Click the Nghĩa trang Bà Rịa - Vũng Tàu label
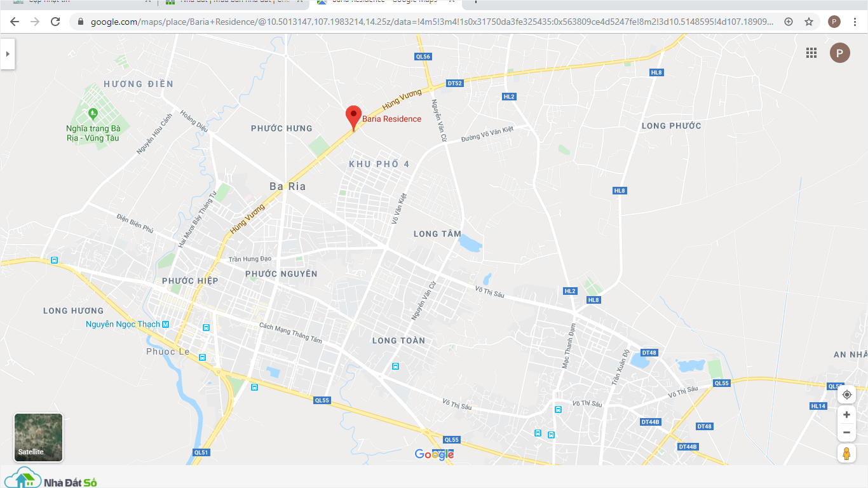868x488 pixels. tap(93, 133)
